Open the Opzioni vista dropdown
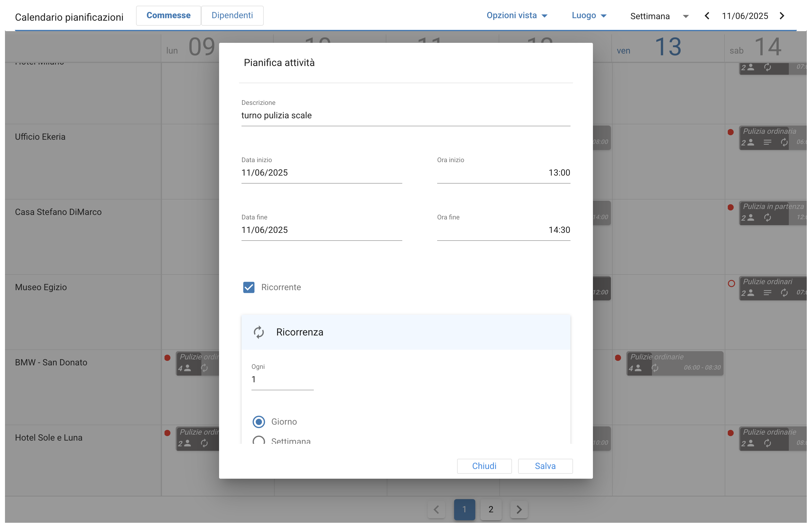This screenshot has height=528, width=812. [517, 15]
